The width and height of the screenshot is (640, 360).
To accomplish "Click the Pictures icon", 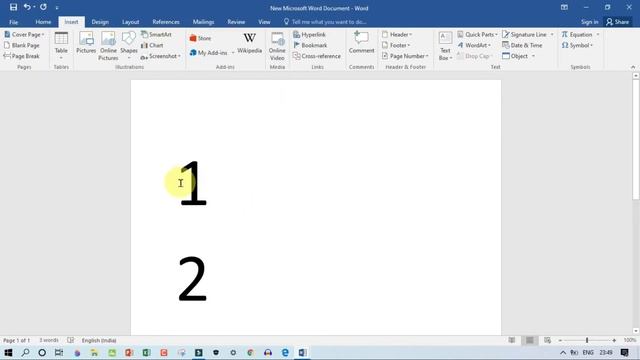I will click(x=86, y=43).
